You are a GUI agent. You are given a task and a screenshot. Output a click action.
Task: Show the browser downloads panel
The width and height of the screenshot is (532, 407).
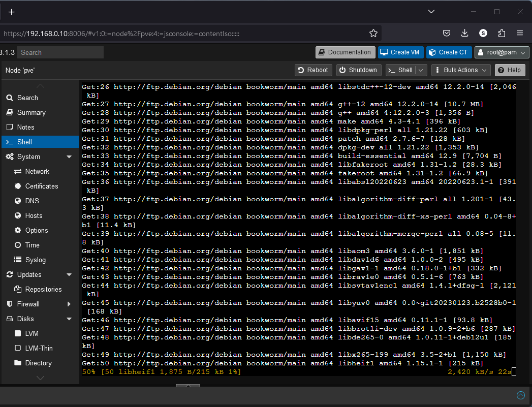tap(465, 33)
